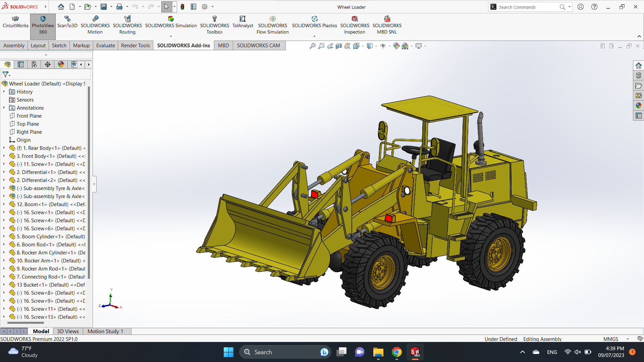Open Google Chrome from the taskbar
This screenshot has width=644, height=362.
pos(396,352)
